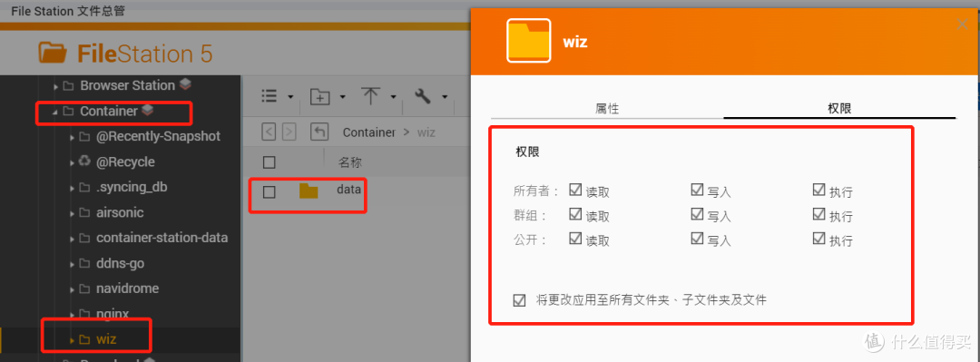Tick the select-all checkbox in header
Image resolution: width=980 pixels, height=362 pixels.
coord(269,162)
